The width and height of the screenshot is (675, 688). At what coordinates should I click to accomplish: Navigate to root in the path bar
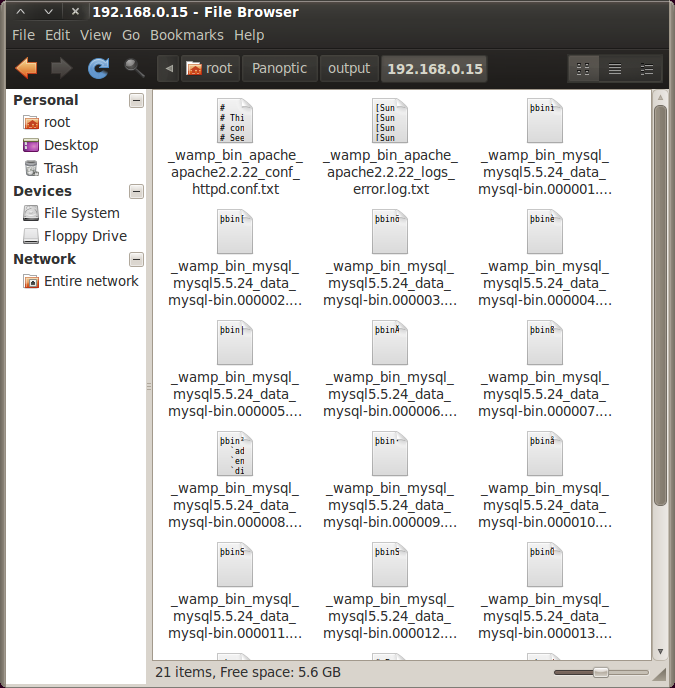(x=210, y=68)
